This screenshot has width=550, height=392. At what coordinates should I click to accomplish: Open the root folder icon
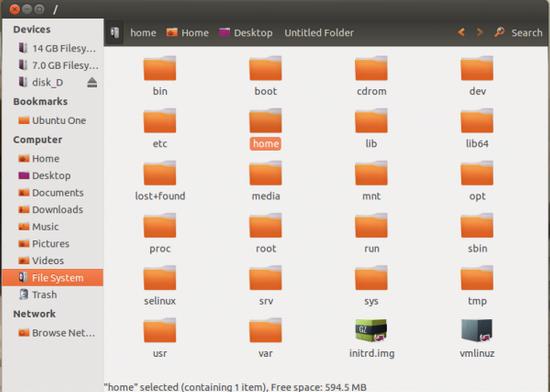[x=266, y=225]
